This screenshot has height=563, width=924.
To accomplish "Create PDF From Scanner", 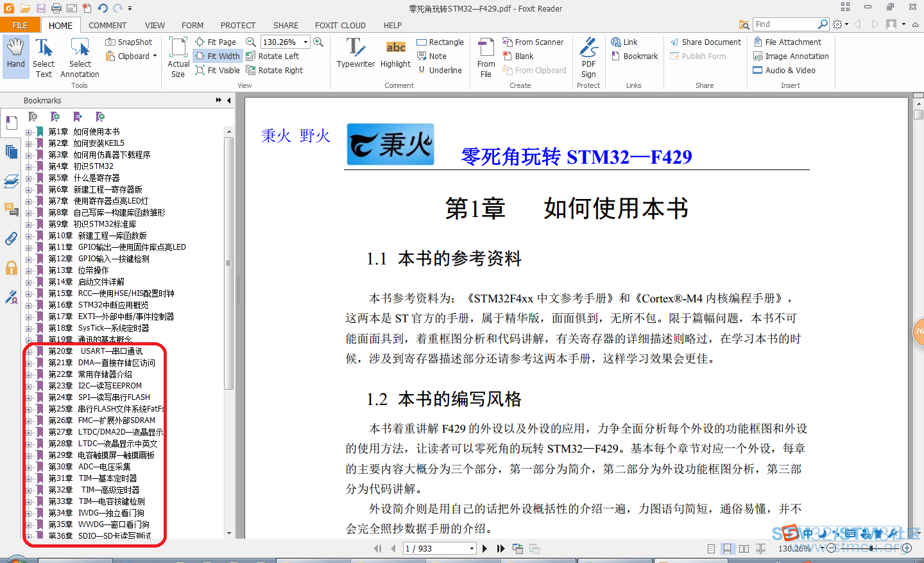I will click(533, 42).
